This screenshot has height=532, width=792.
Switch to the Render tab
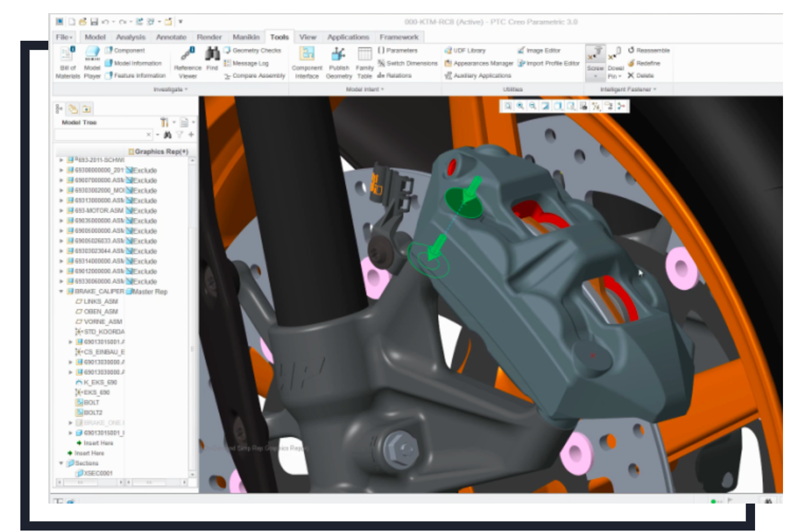209,37
